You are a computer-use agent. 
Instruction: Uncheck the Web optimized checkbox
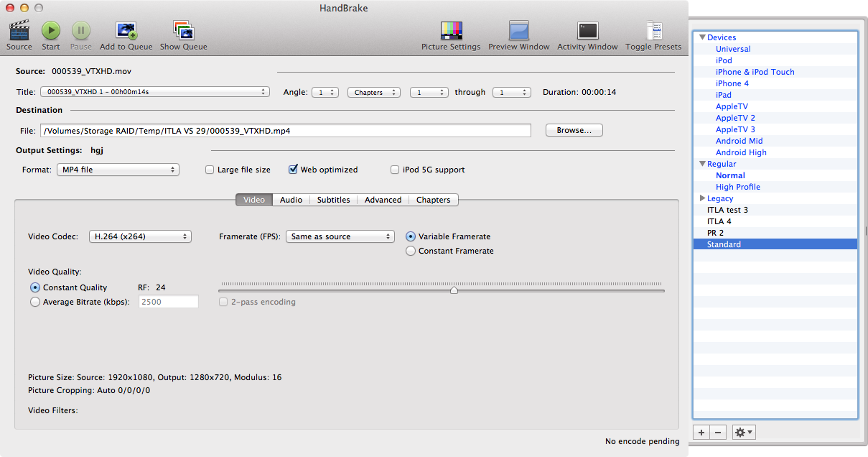[293, 170]
